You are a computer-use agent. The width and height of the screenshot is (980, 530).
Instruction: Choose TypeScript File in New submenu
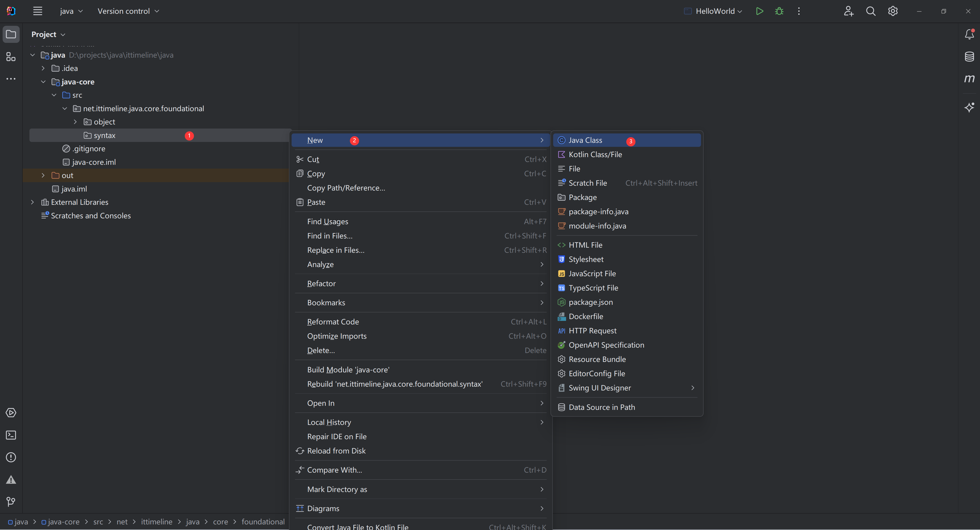627,288
